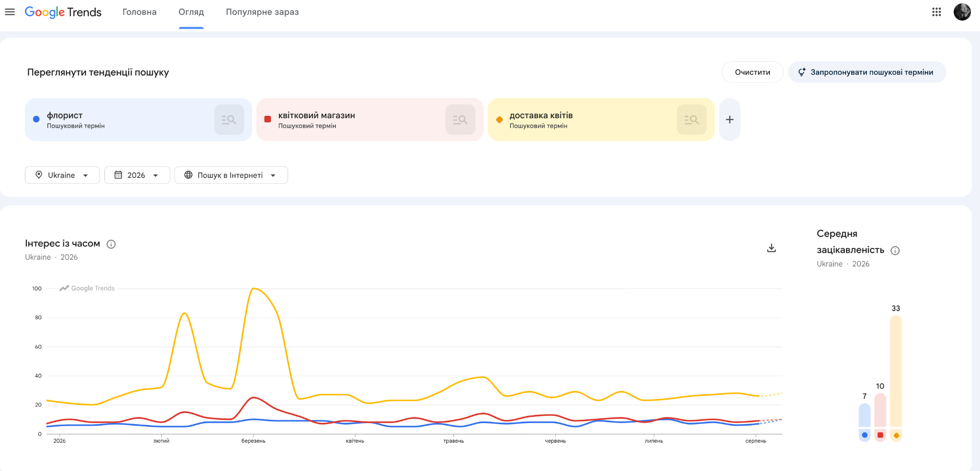980x471 pixels.
Task: Switch to the Популярне зараз tab
Action: pos(262,12)
